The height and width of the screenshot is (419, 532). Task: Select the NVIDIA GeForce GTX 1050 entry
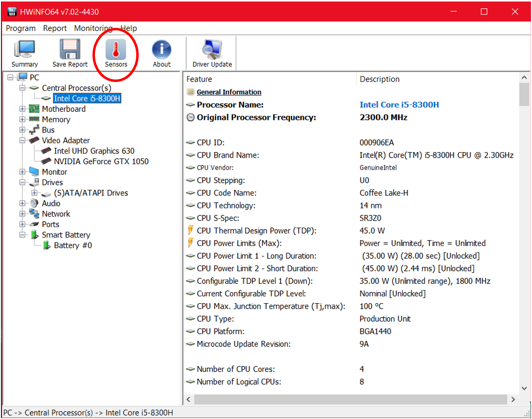click(101, 162)
